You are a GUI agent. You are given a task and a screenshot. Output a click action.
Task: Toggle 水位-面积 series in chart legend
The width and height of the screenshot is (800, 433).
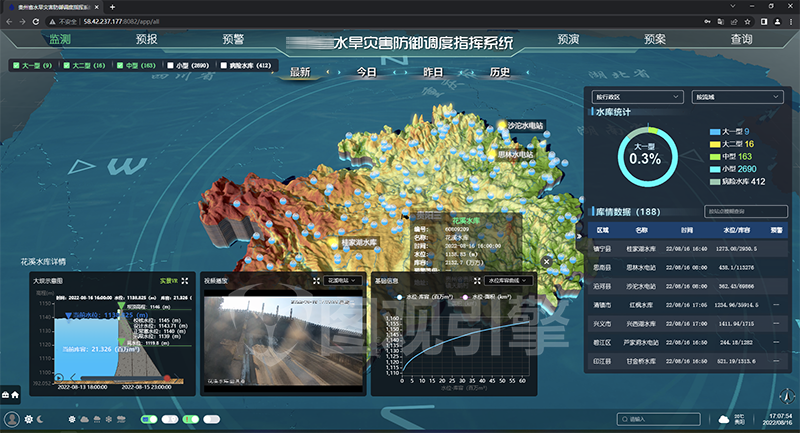tap(487, 297)
